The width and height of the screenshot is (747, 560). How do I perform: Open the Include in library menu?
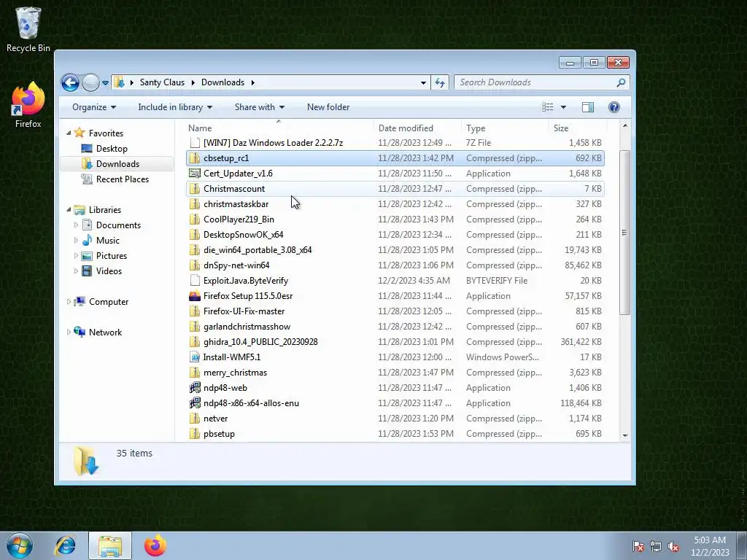tap(175, 107)
